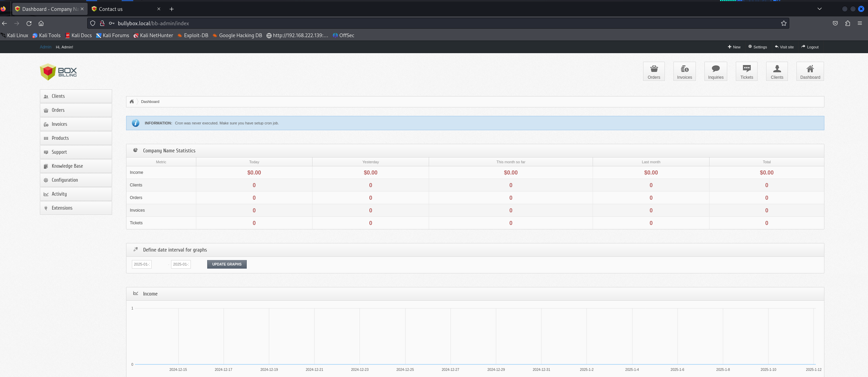Click the Income row label in statistics
Image resolution: width=868 pixels, height=377 pixels.
(x=136, y=172)
